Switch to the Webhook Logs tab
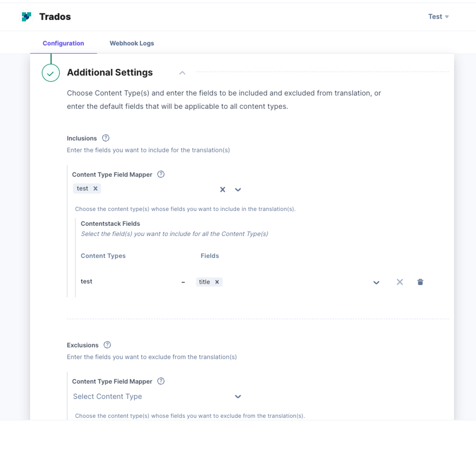This screenshot has width=476, height=451. click(x=132, y=43)
